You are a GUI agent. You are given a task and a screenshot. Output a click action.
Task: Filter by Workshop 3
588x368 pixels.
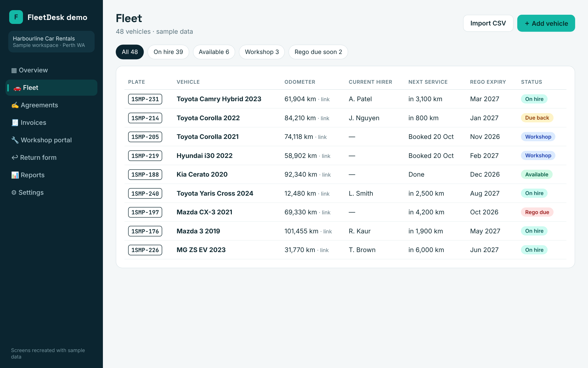pyautogui.click(x=262, y=52)
